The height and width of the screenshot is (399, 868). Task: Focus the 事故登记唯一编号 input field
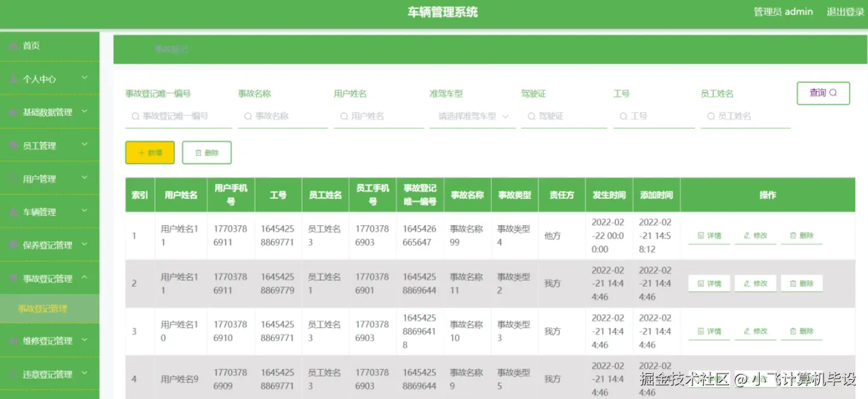[179, 116]
